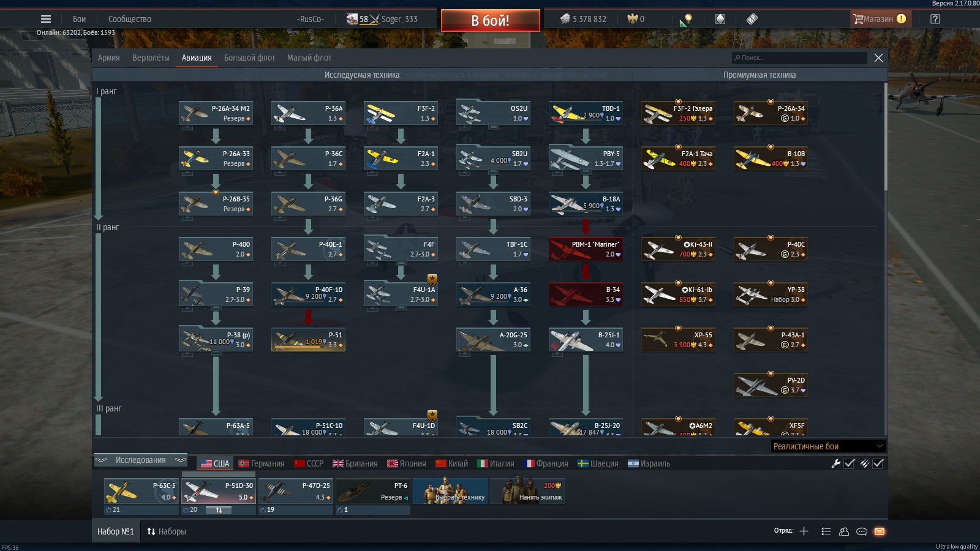Switch to the Армия tab
Image resolution: width=980 pixels, height=551 pixels.
coord(109,58)
